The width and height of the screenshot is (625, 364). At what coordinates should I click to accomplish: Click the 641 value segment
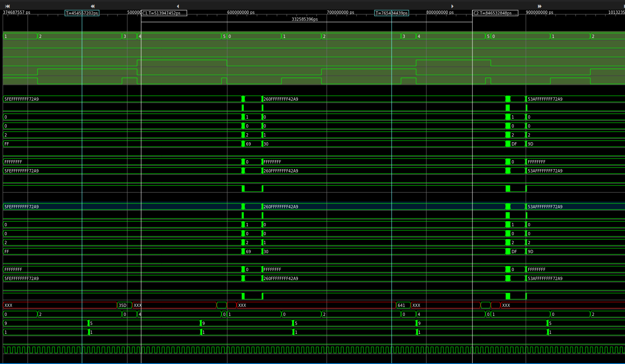[x=400, y=305]
